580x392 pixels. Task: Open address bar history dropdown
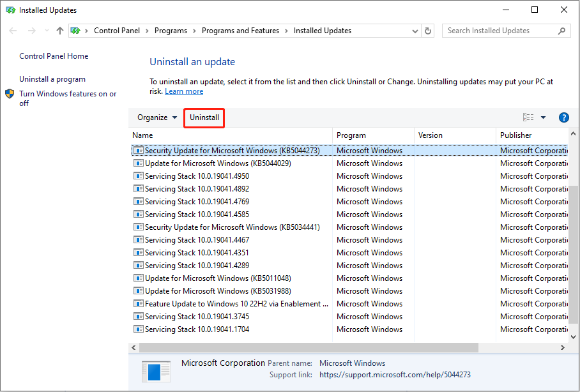[415, 31]
